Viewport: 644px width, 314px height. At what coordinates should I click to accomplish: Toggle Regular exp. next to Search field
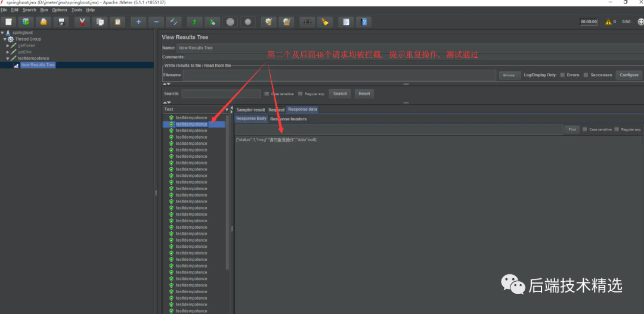(x=300, y=94)
